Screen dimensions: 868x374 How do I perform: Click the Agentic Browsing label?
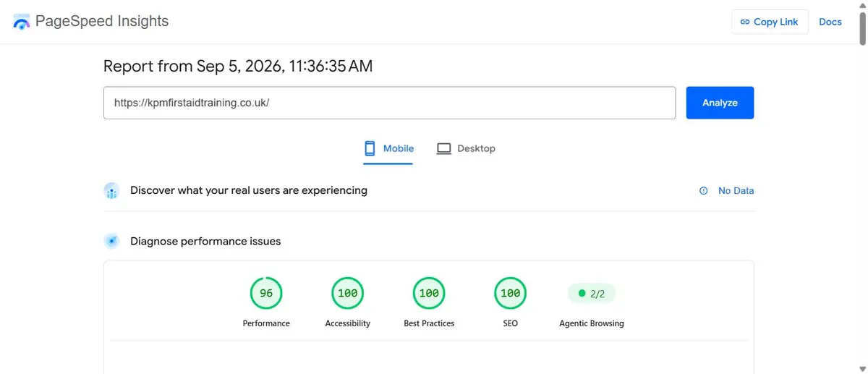(592, 323)
